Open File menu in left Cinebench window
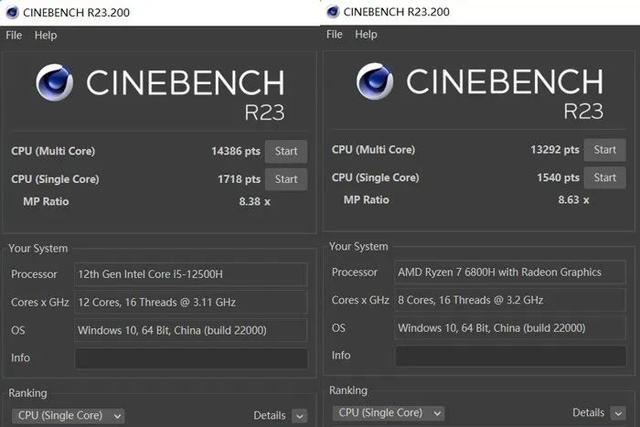The height and width of the screenshot is (427, 640). point(14,36)
